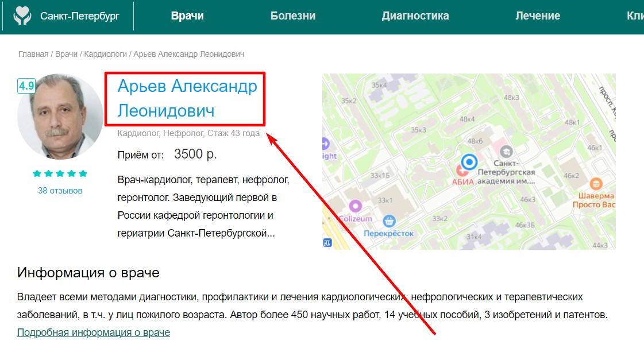The width and height of the screenshot is (644, 356).
Task: Open doctor name Арьев Александр Леонидович link
Action: pyautogui.click(x=187, y=98)
